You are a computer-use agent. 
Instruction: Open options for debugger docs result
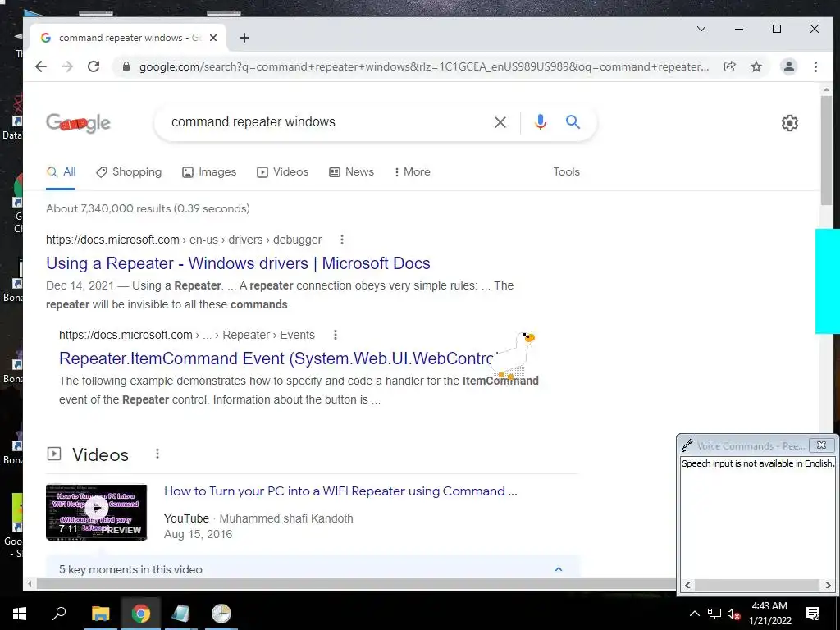tap(342, 240)
